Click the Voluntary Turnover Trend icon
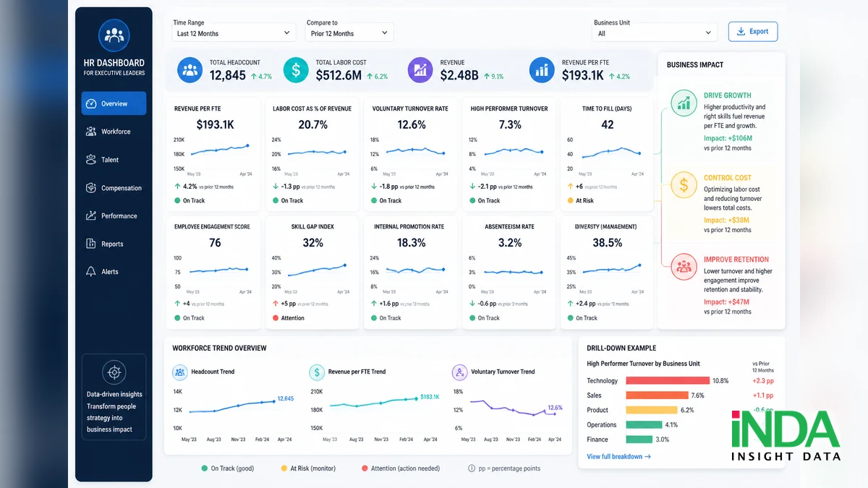868x488 pixels. point(459,372)
